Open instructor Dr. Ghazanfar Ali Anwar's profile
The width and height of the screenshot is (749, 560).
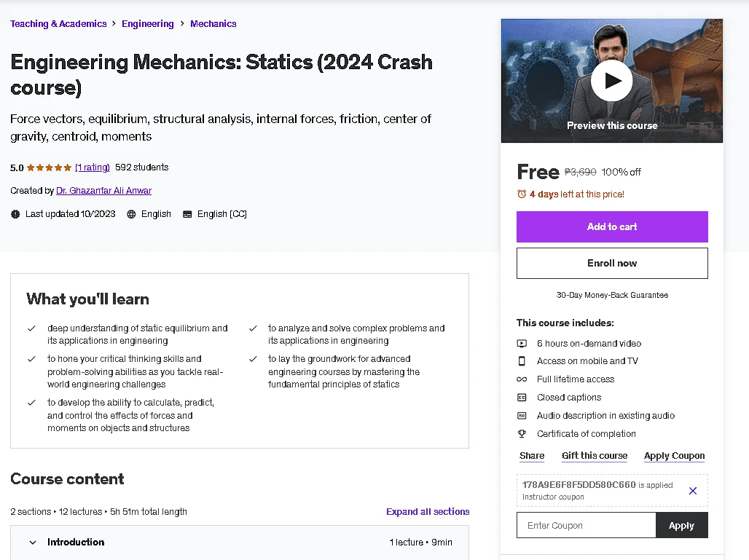tap(103, 191)
